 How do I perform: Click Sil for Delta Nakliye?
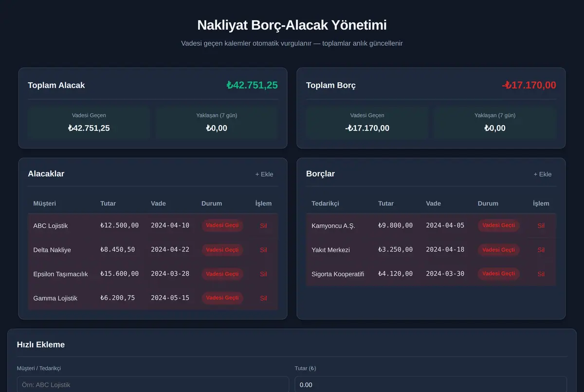(x=263, y=250)
